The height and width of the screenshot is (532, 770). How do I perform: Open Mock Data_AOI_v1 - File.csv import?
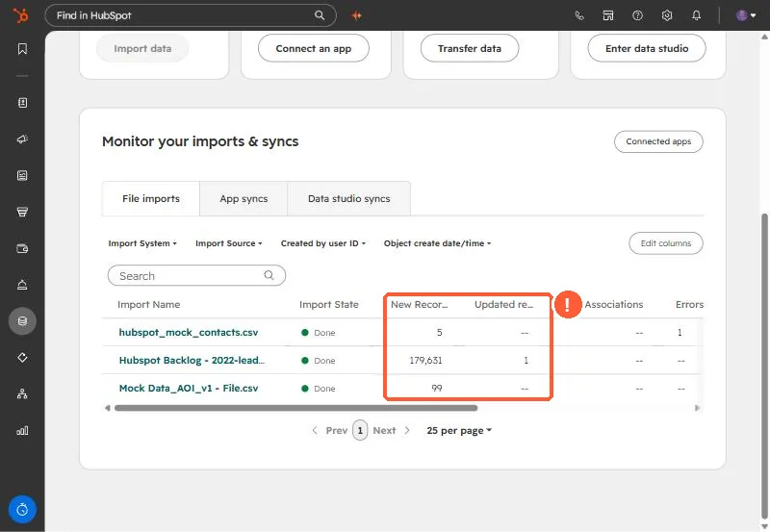pos(189,389)
